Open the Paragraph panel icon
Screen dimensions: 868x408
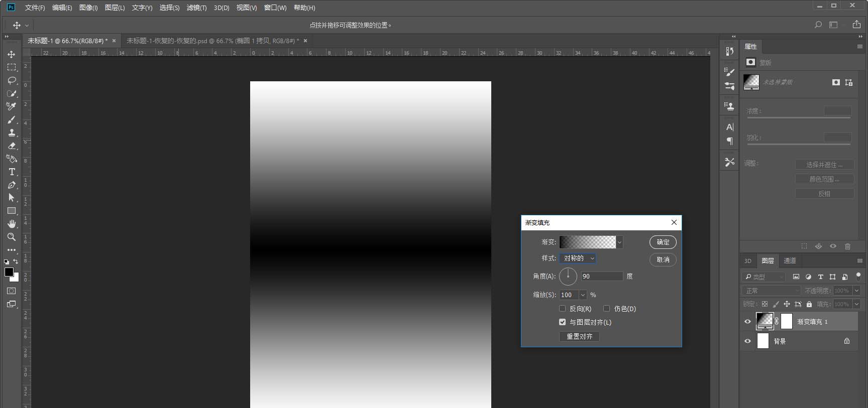tap(730, 141)
